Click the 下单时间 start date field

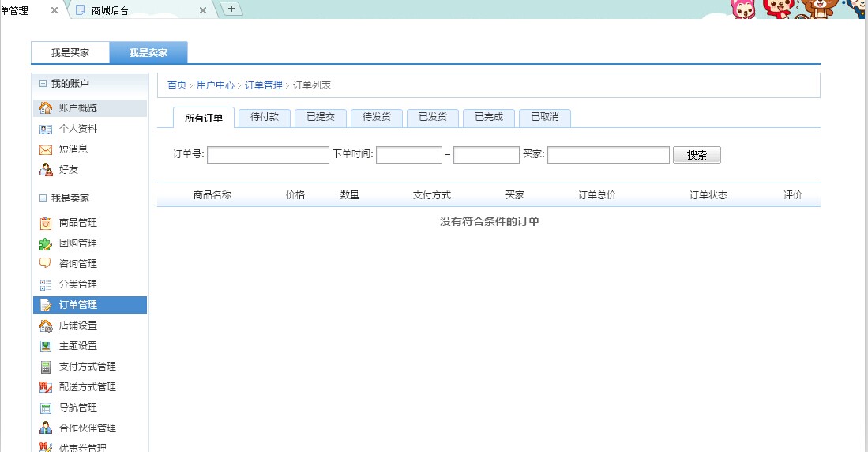pos(408,155)
